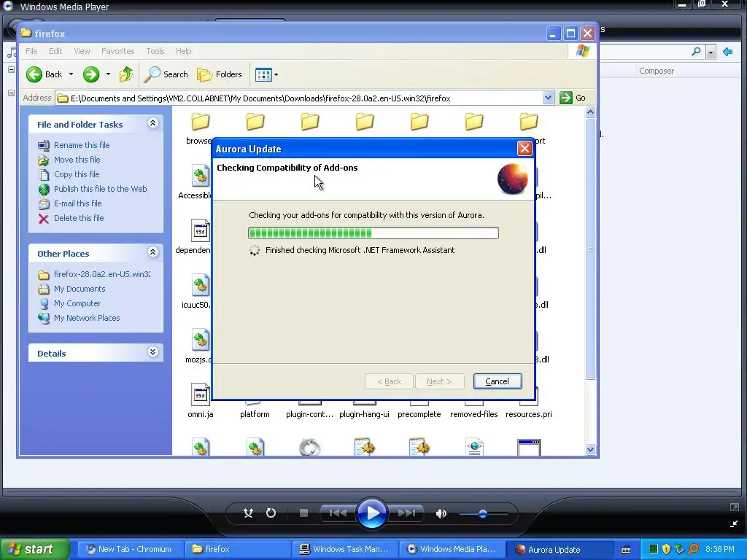747x560 pixels.
Task: Click Previous track in Media Player
Action: click(x=338, y=513)
